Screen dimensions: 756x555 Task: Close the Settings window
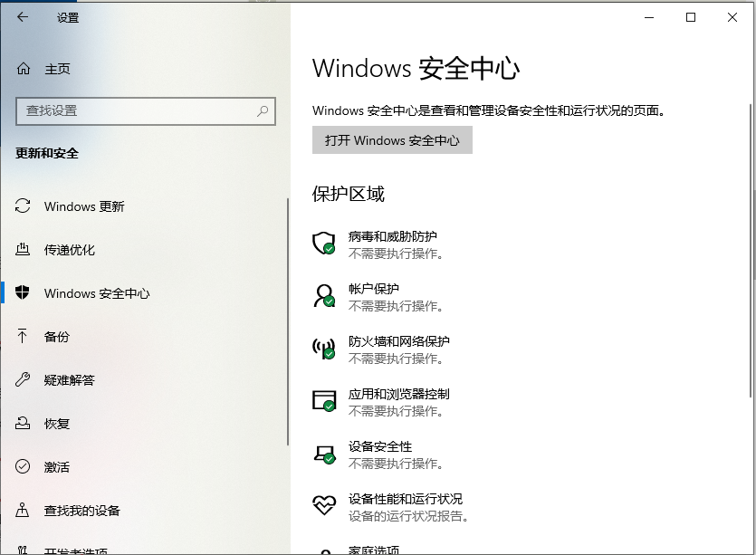[x=732, y=17]
